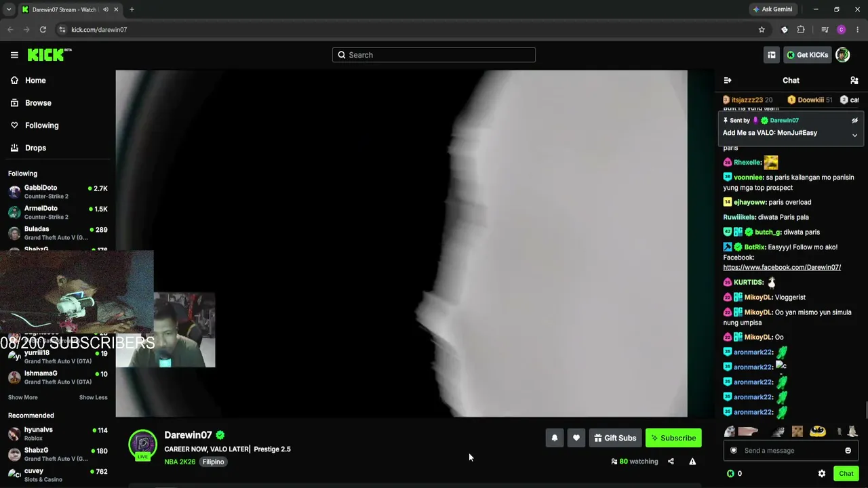The height and width of the screenshot is (488, 868).
Task: Focus the Search field
Action: coord(434,55)
